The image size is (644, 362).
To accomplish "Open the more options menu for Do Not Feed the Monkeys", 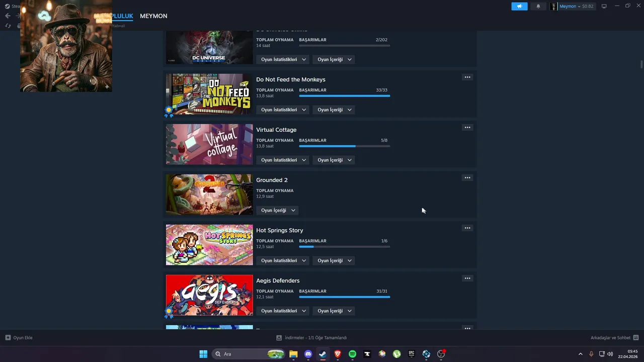I will click(x=467, y=77).
